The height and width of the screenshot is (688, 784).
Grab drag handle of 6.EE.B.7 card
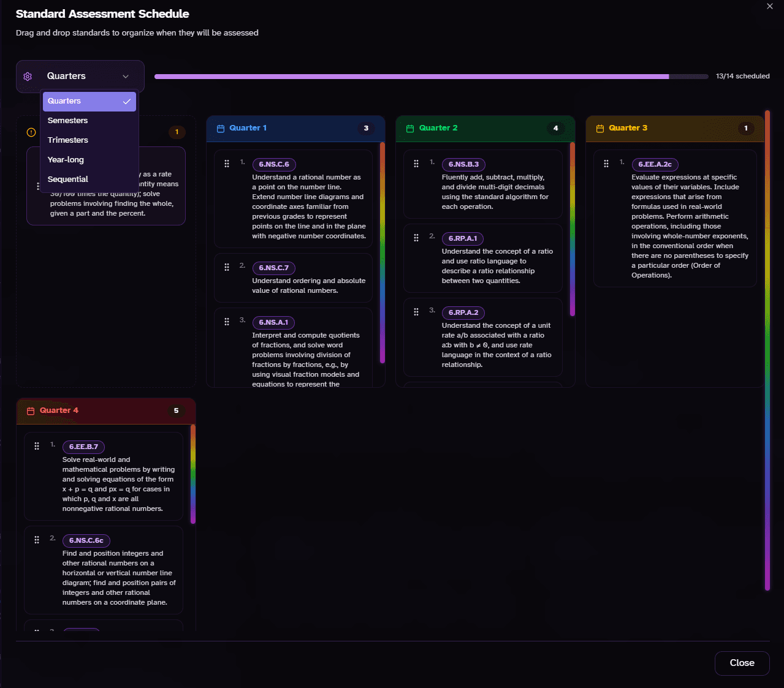point(37,446)
